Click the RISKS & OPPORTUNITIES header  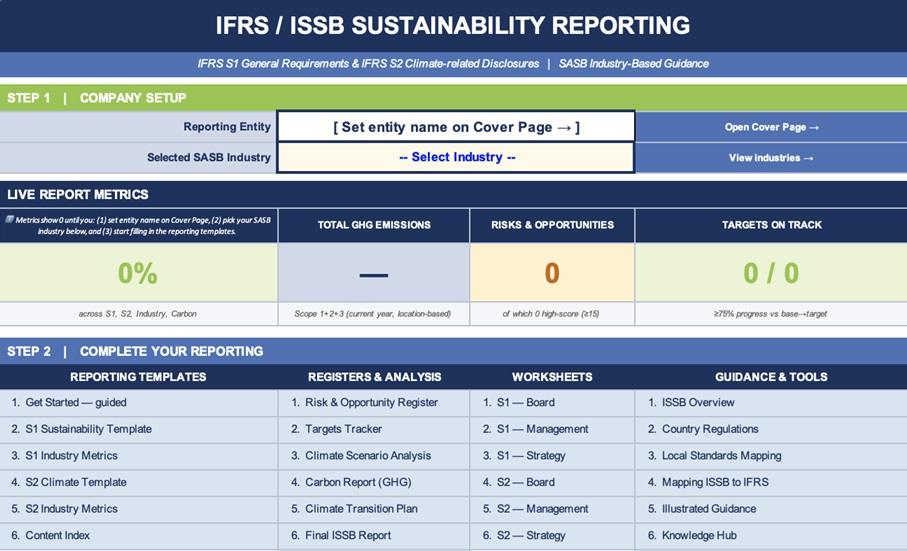click(x=552, y=225)
